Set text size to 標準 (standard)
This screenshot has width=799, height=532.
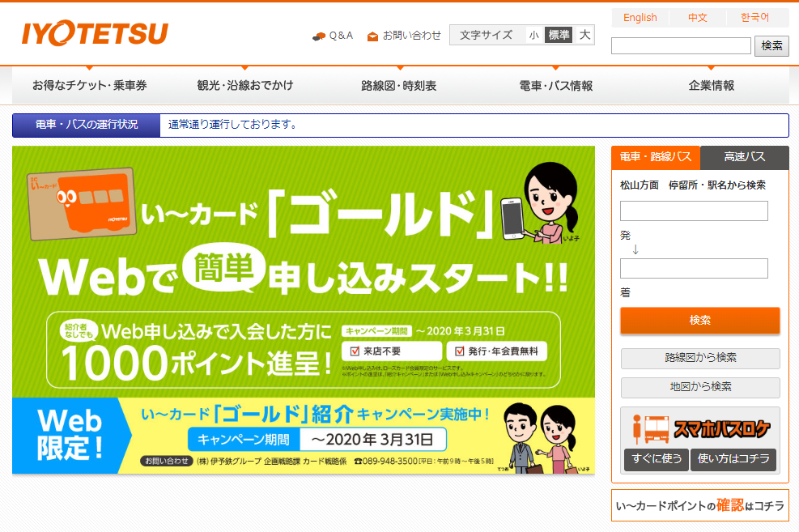(559, 35)
